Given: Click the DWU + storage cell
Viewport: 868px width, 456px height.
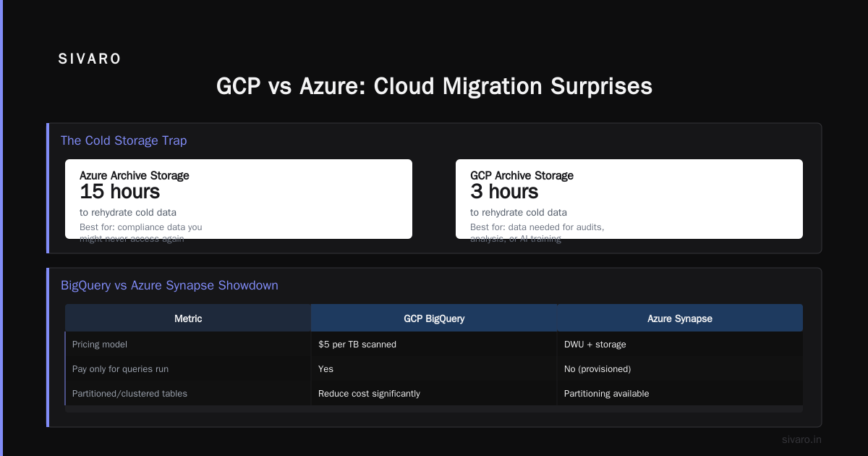Looking at the screenshot, I should click(x=595, y=345).
